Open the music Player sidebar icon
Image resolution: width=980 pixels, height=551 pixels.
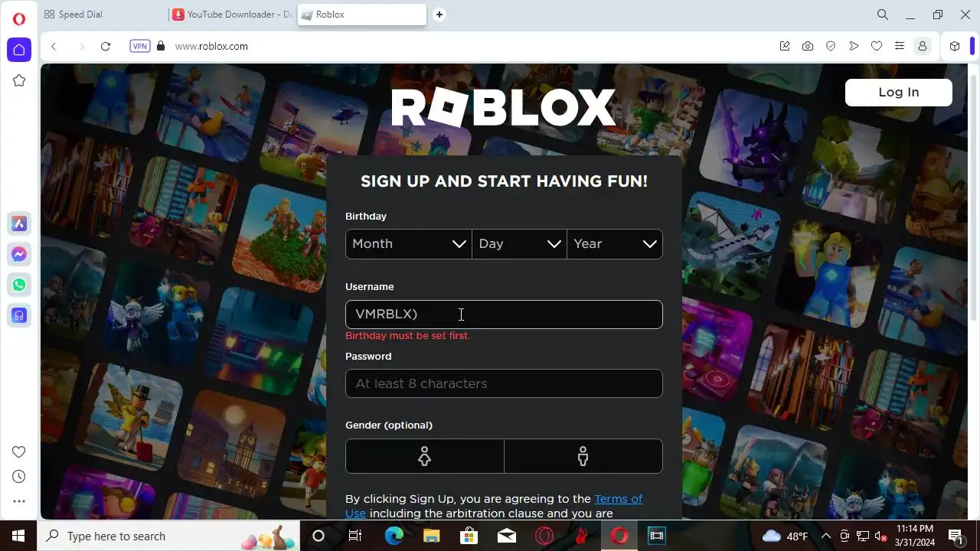[19, 315]
